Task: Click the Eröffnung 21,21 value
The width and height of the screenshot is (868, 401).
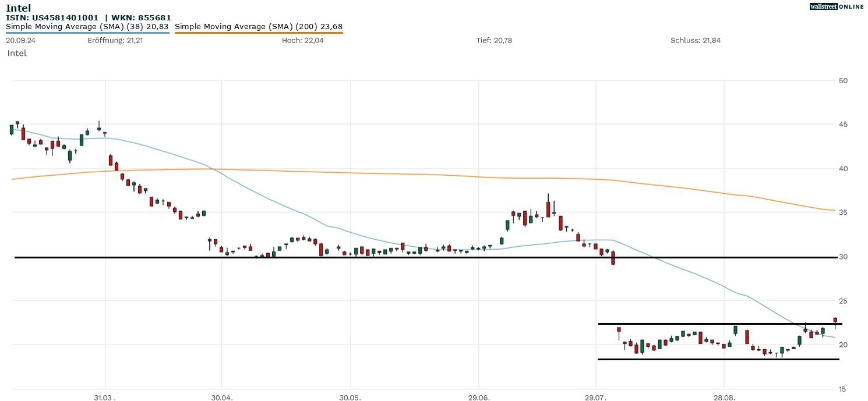Action: point(115,40)
